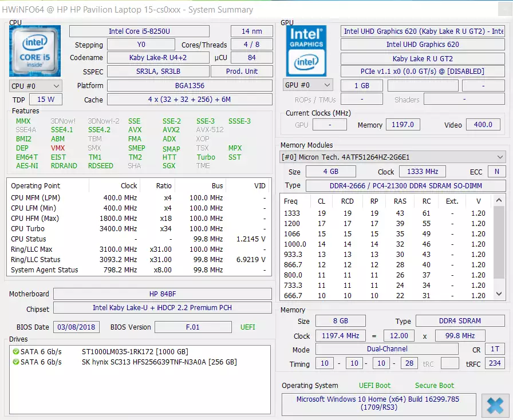
Task: Click the Intel Core i5 logo
Action: pyautogui.click(x=35, y=51)
